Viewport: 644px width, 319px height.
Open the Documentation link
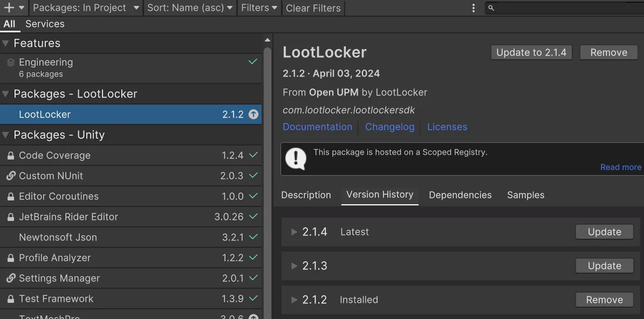pos(318,127)
